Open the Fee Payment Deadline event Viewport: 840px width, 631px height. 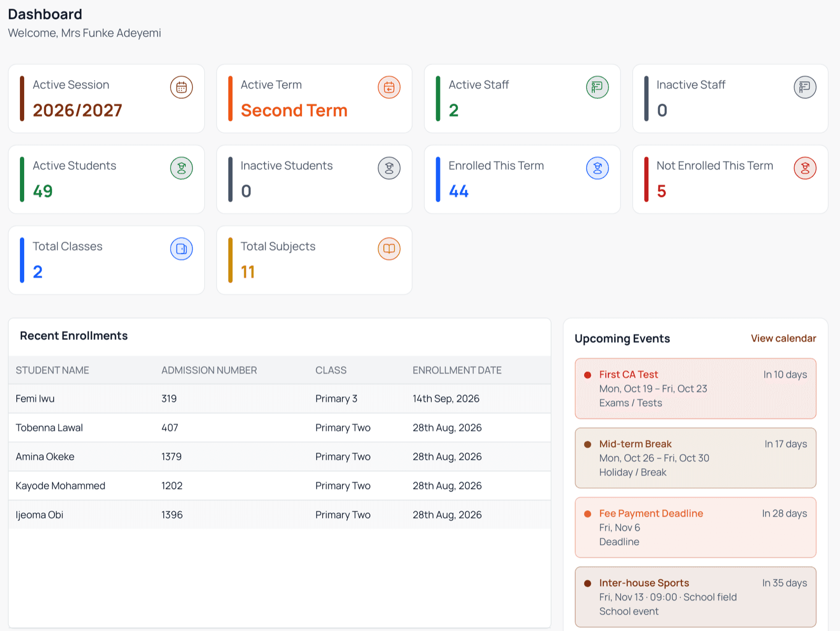coord(696,527)
